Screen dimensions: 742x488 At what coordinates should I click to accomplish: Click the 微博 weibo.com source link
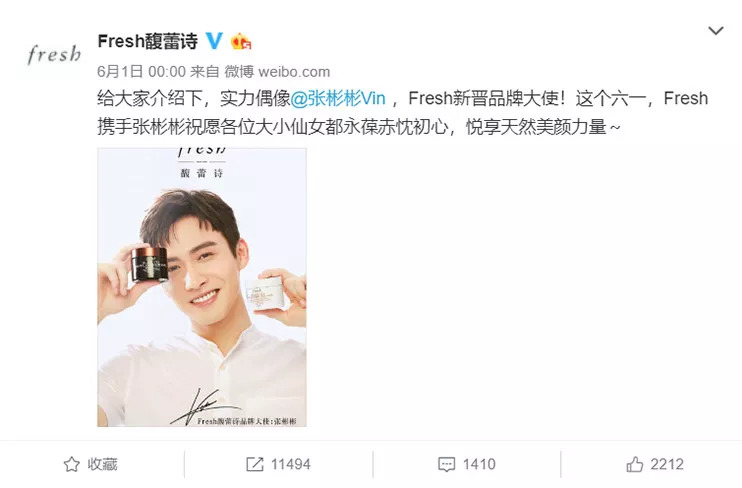[277, 71]
